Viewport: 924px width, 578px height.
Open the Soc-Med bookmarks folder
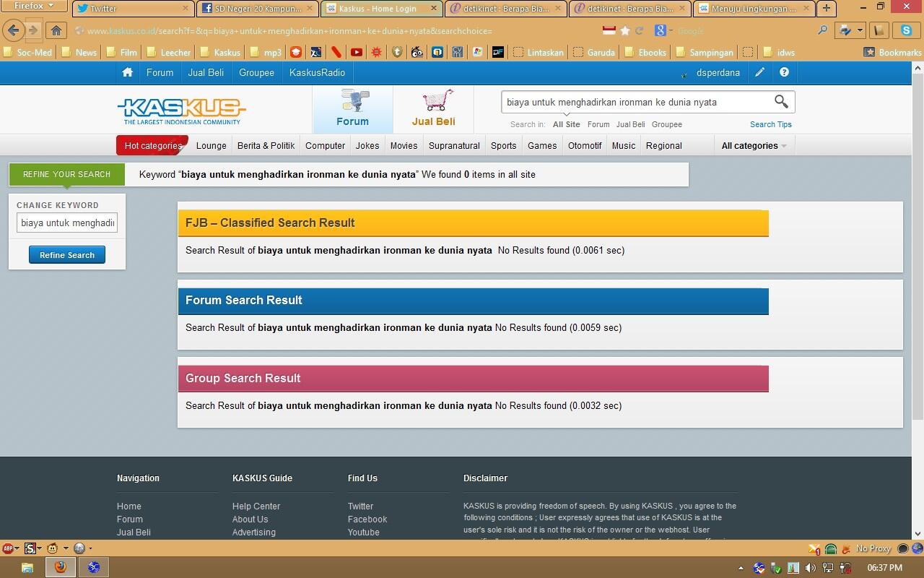(27, 52)
